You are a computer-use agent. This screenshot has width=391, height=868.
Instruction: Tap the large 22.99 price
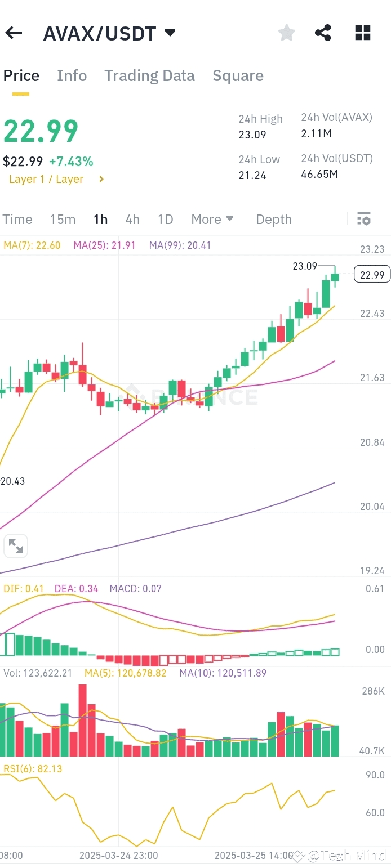click(41, 131)
